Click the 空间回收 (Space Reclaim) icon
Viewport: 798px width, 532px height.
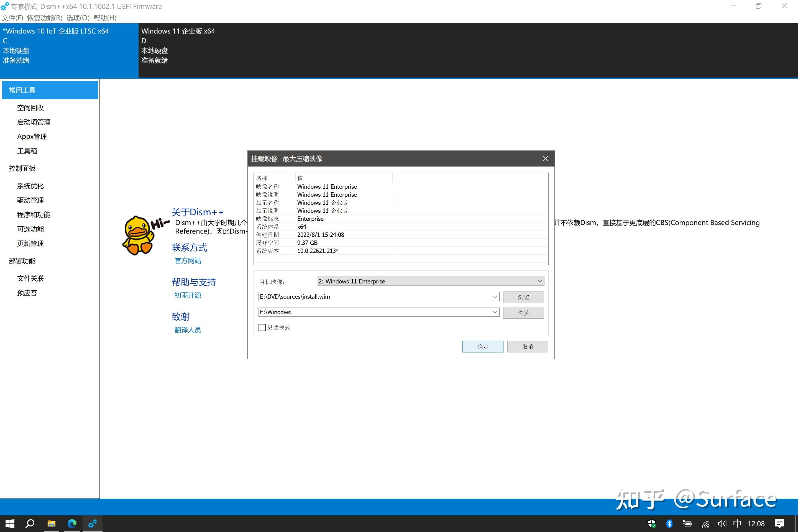tap(30, 108)
